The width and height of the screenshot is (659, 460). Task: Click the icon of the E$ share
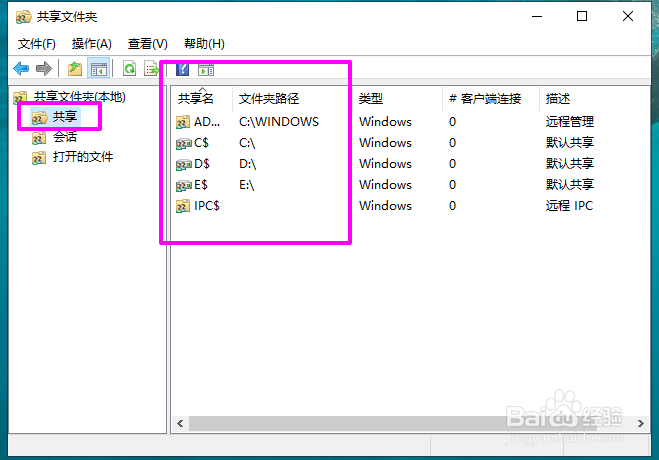click(183, 186)
